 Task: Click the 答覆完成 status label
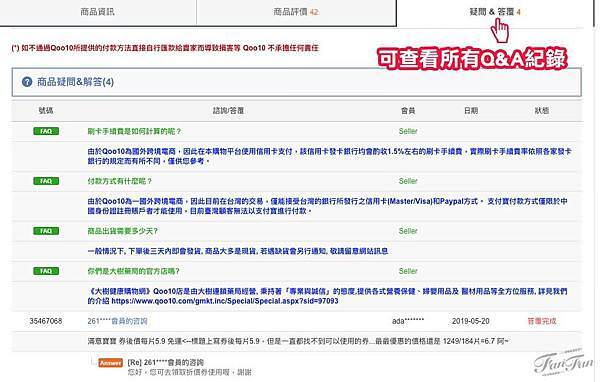(x=542, y=321)
